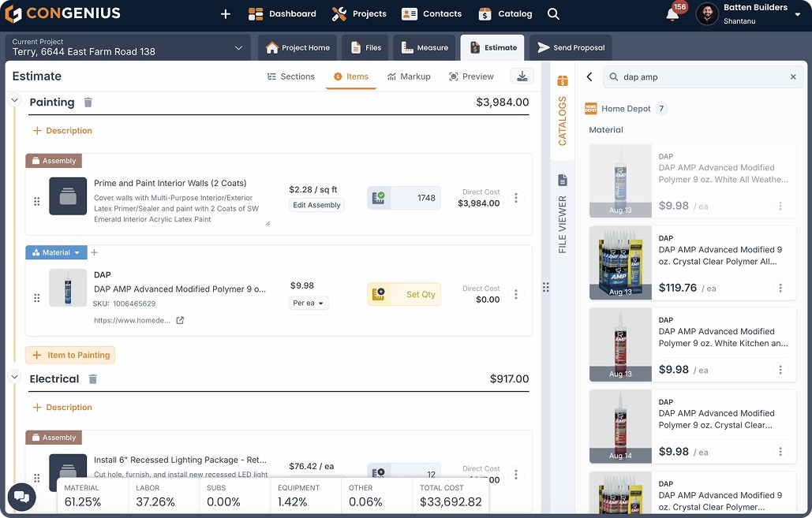Click the DAP item thumbnail in the estimate
The height and width of the screenshot is (518, 812).
click(68, 288)
